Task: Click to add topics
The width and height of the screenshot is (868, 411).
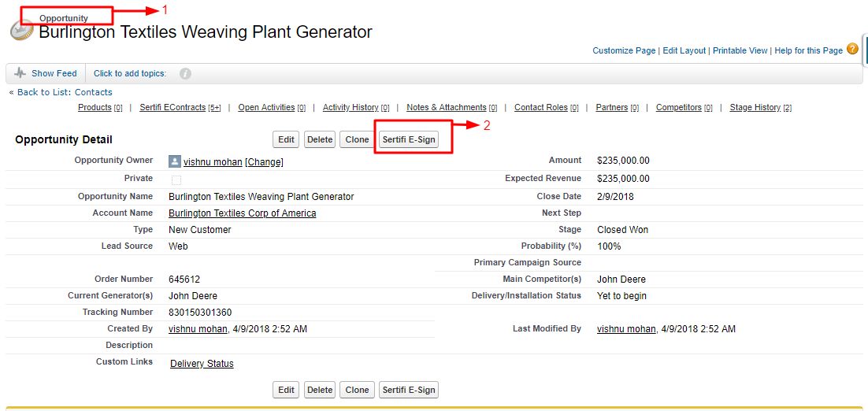Action: (x=130, y=73)
